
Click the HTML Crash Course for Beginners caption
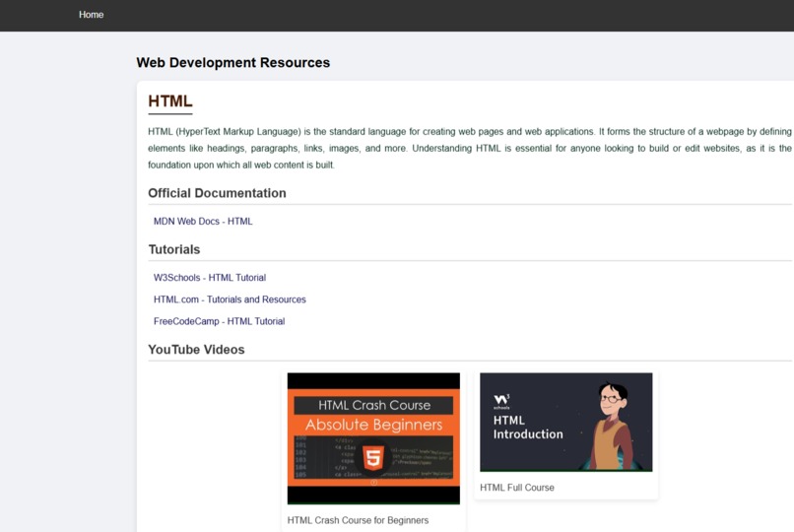click(x=358, y=520)
